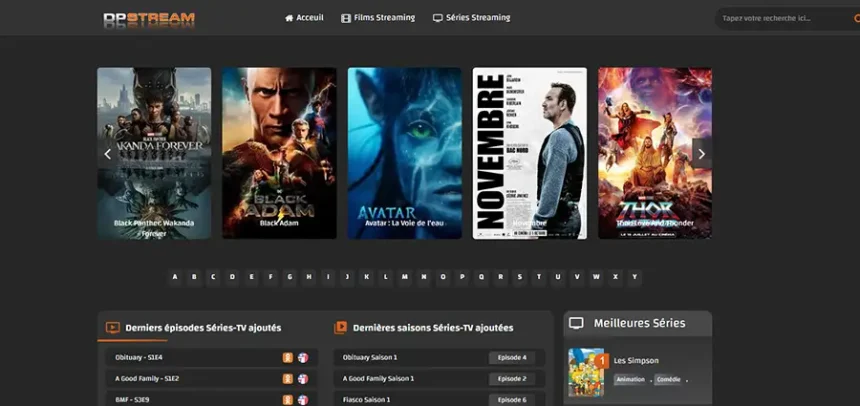Click the orange badge icon on Obituary - S1E4 row
The height and width of the screenshot is (406, 860).
[288, 358]
